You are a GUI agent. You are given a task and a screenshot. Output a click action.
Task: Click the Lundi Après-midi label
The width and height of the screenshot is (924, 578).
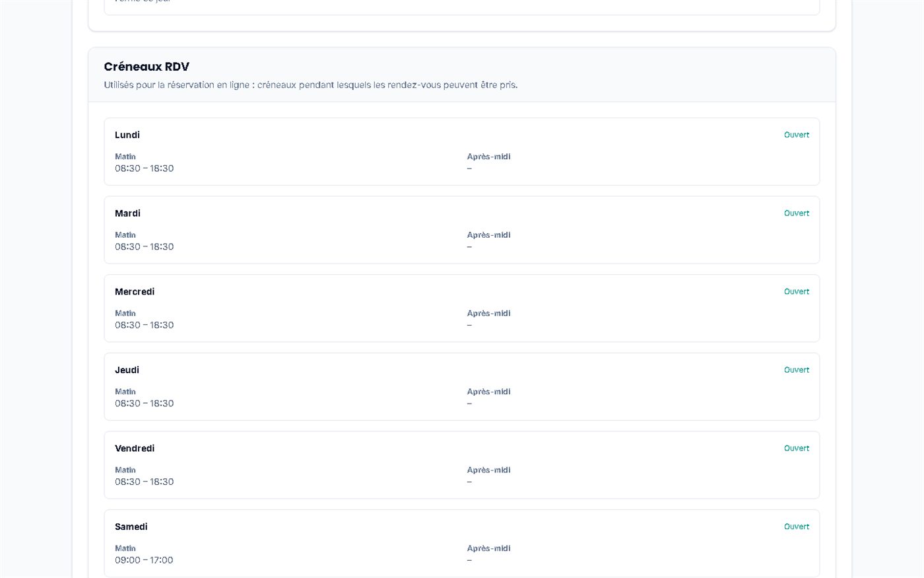click(x=489, y=157)
